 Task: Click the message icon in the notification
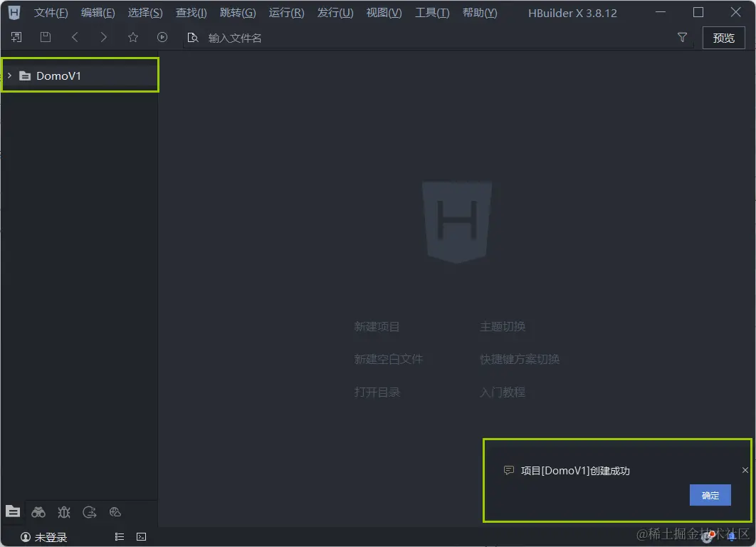[509, 470]
